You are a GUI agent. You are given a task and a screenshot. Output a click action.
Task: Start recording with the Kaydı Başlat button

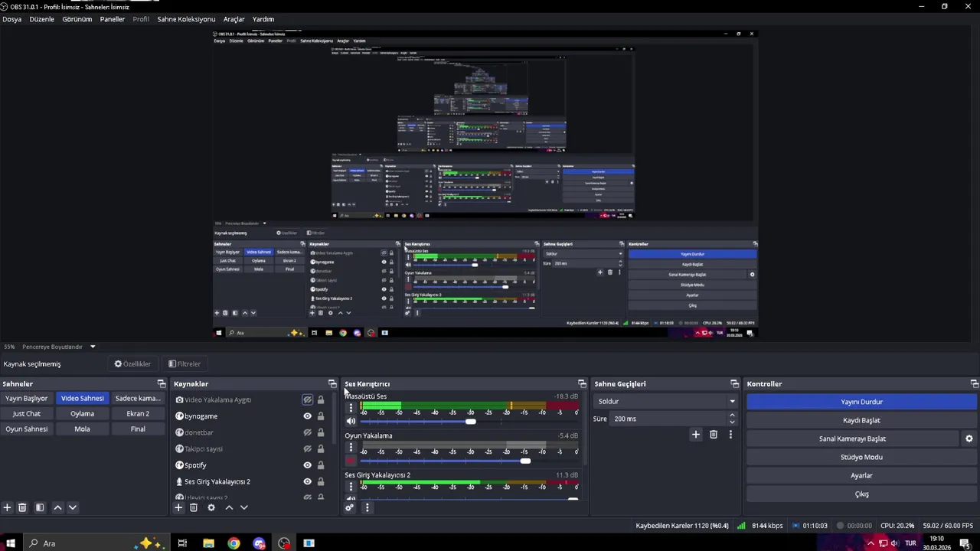(862, 420)
